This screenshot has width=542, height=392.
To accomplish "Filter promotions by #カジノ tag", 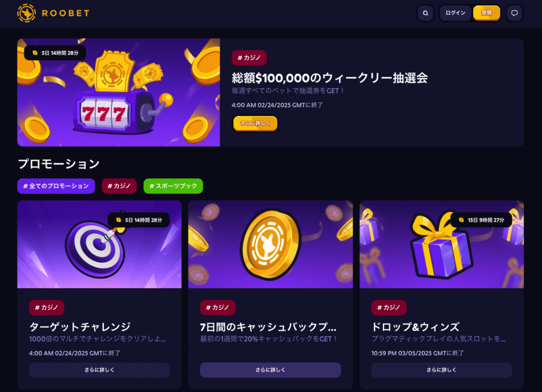I will point(119,186).
